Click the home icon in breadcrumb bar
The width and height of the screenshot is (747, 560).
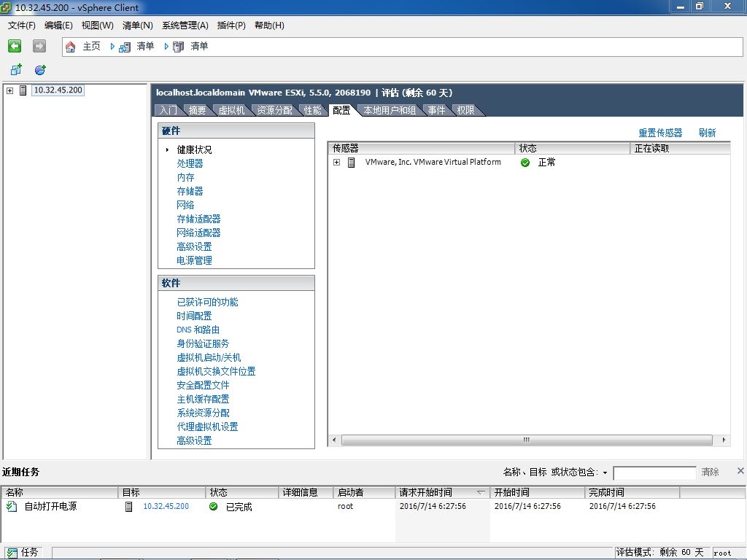pyautogui.click(x=71, y=47)
